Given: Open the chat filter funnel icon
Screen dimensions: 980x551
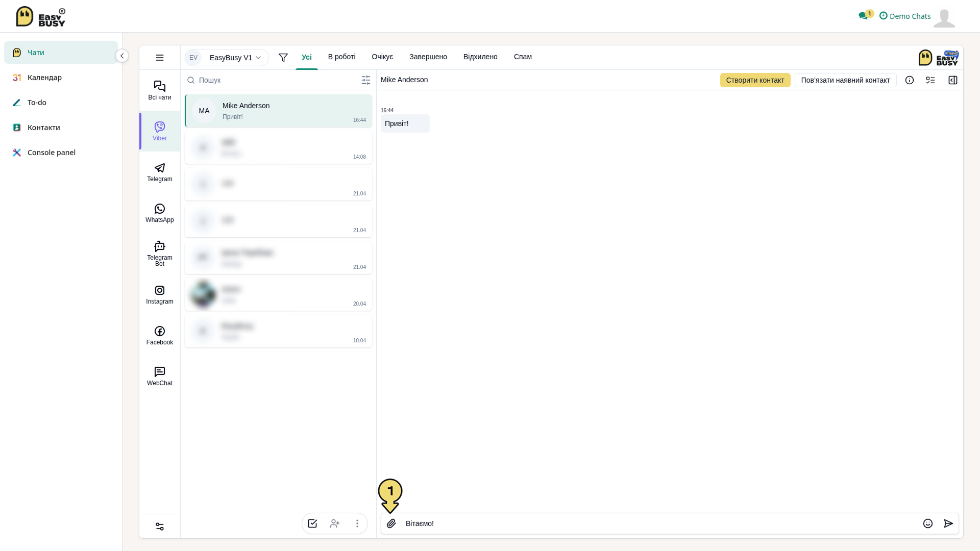Looking at the screenshot, I should [x=283, y=58].
